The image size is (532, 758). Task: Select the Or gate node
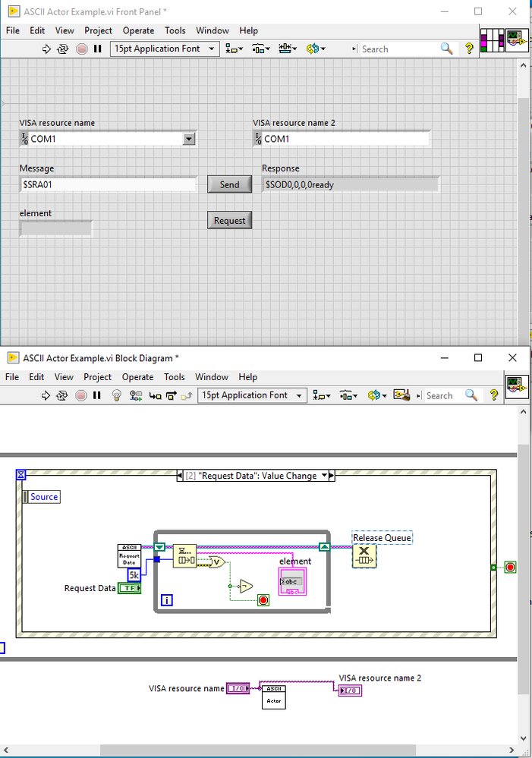tap(217, 561)
